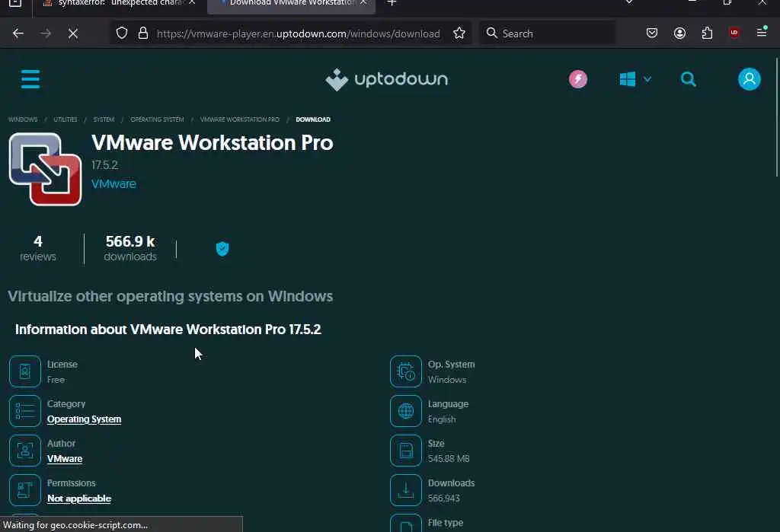Image resolution: width=780 pixels, height=532 pixels.
Task: Open the Extensions puzzle icon
Action: [707, 33]
